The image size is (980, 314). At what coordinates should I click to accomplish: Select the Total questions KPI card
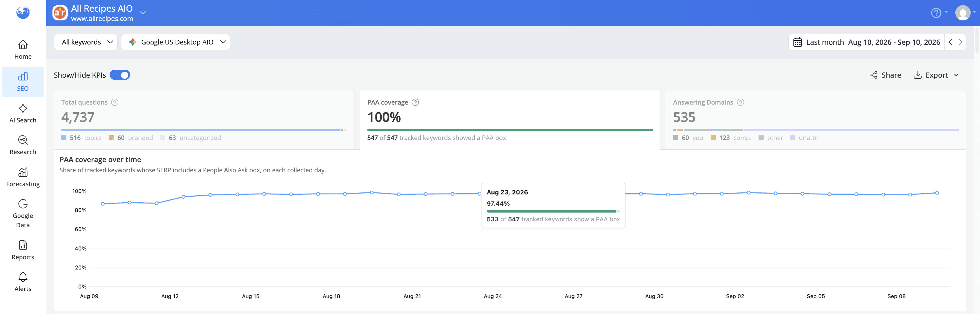coord(204,119)
